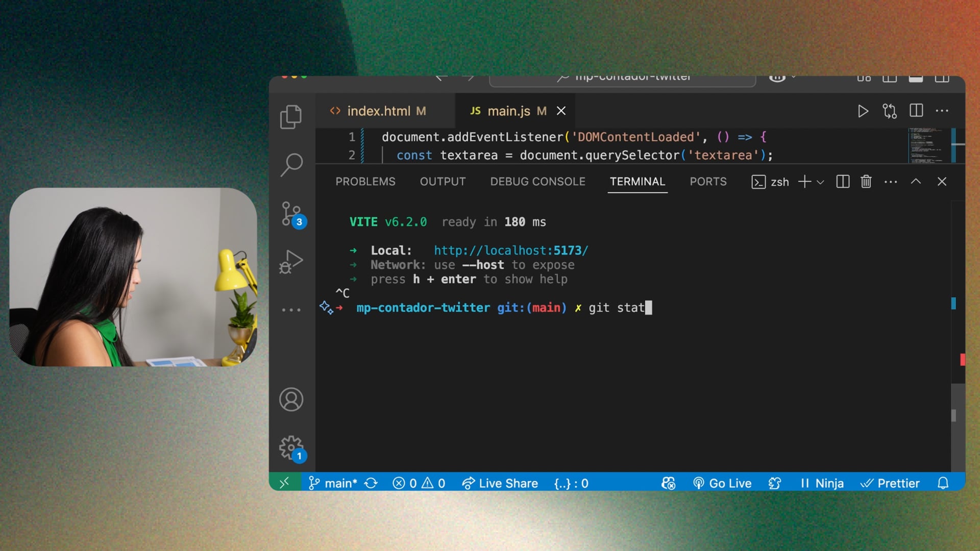This screenshot has width=980, height=551.
Task: Open Run and Debug view
Action: coord(291,262)
